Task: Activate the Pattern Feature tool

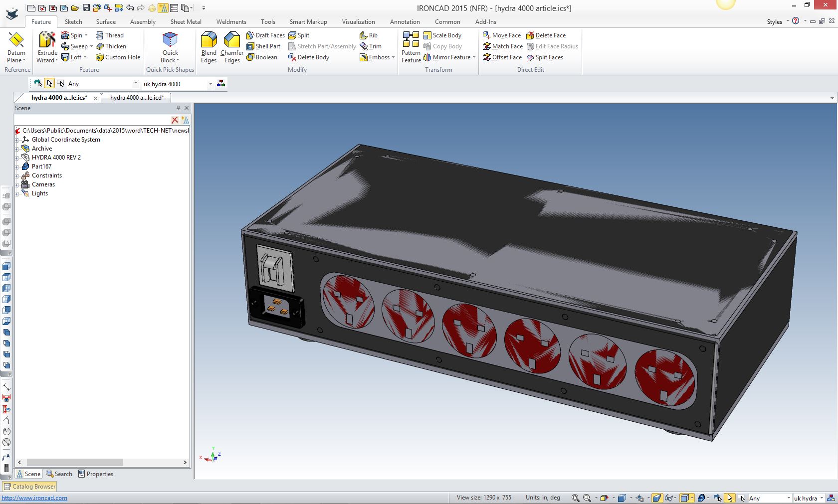Action: pyautogui.click(x=411, y=47)
